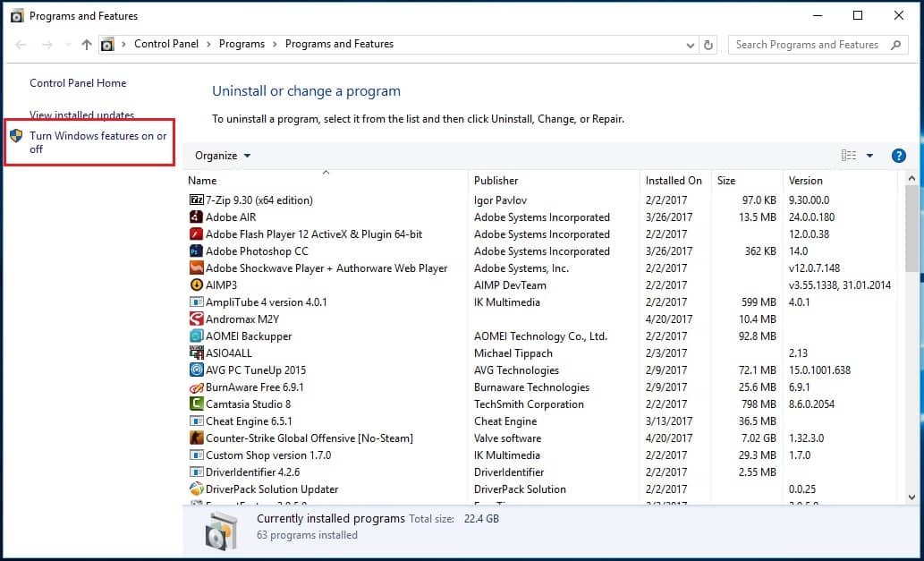This screenshot has width=924, height=561.
Task: Click the 7-Zip program icon
Action: point(196,200)
